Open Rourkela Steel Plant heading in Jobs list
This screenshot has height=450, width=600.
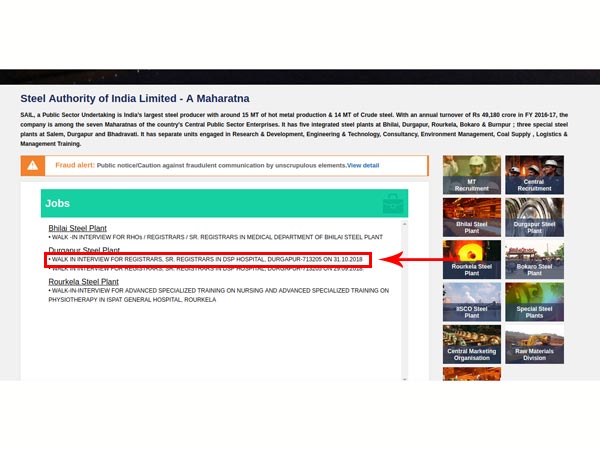click(83, 282)
